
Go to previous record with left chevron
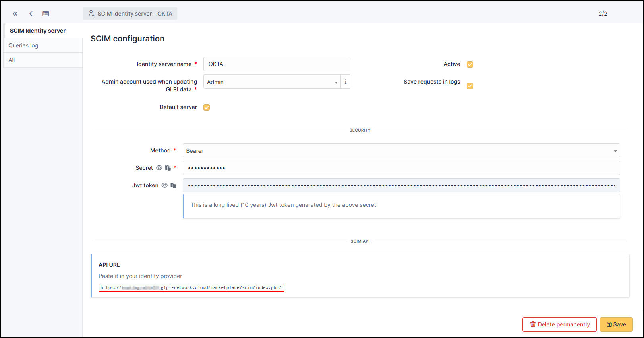(x=31, y=14)
